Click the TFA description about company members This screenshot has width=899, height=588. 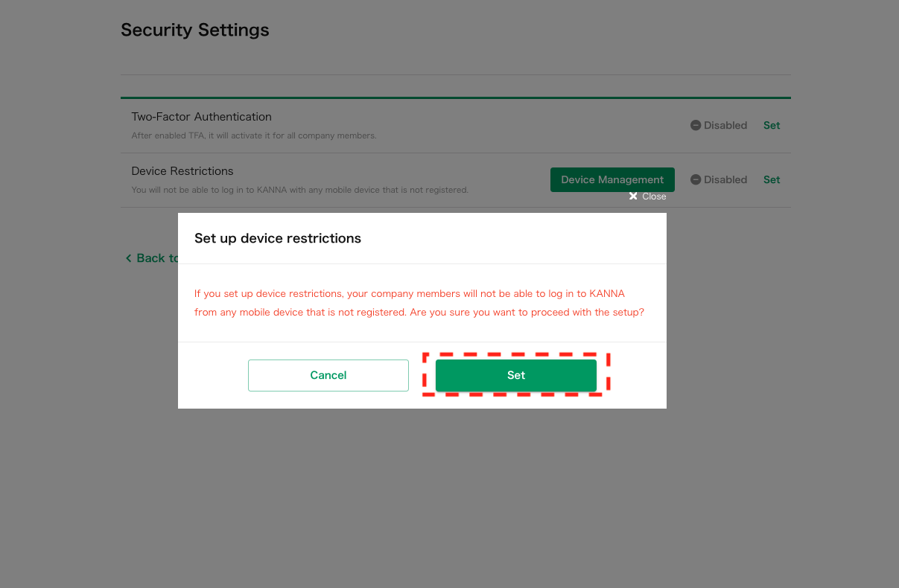(253, 135)
